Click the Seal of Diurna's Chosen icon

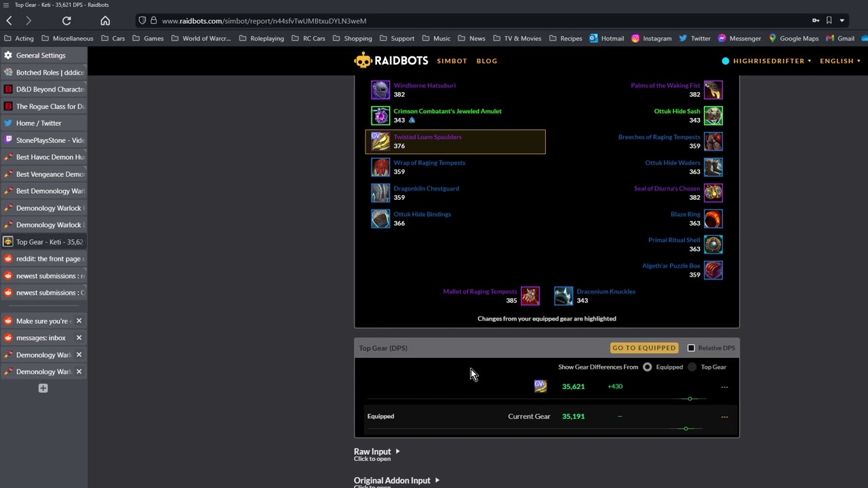pos(713,193)
